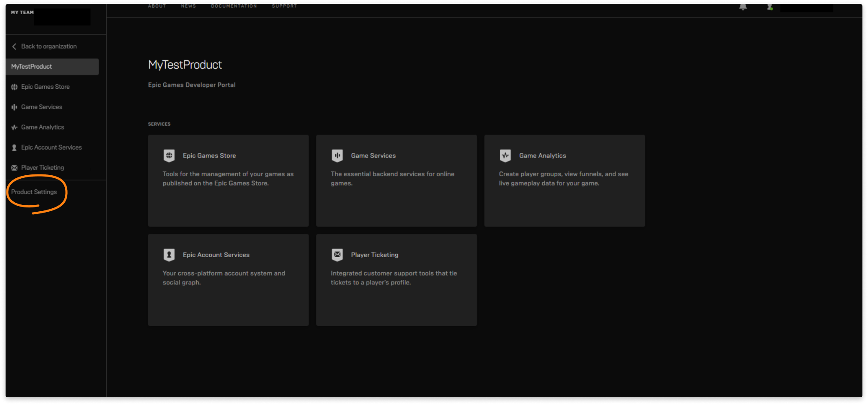Click the My Team organization header
The image size is (868, 405).
(x=22, y=12)
